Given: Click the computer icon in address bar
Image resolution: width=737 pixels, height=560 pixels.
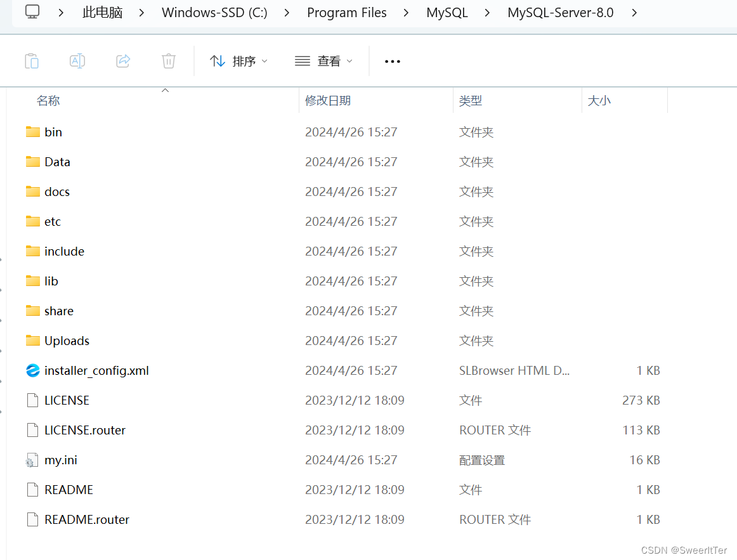Looking at the screenshot, I should (32, 12).
